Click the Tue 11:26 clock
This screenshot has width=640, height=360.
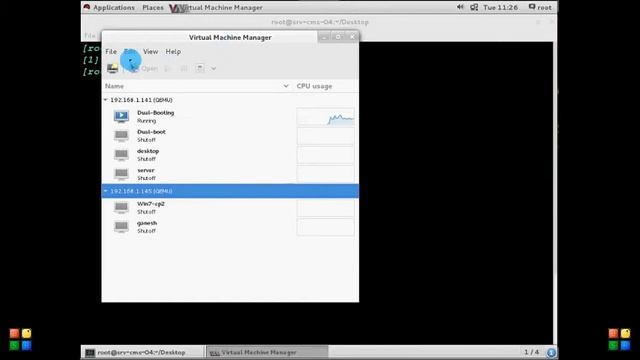click(500, 7)
